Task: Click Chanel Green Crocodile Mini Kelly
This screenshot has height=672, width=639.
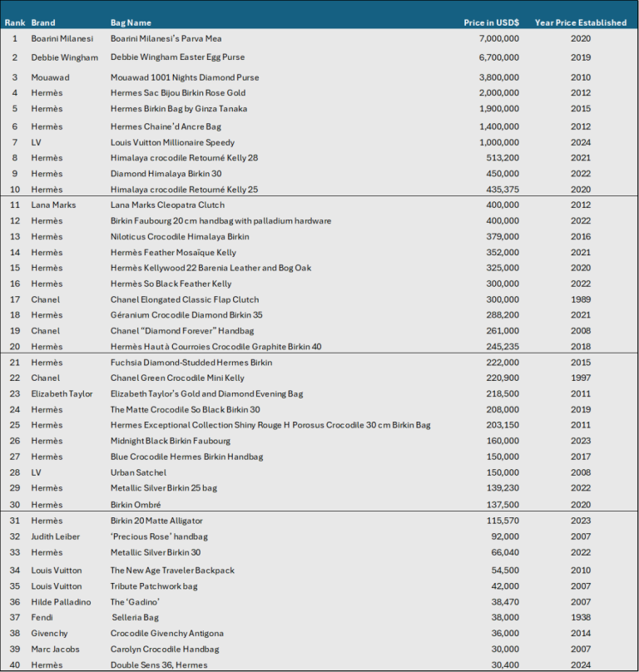Action: point(177,378)
